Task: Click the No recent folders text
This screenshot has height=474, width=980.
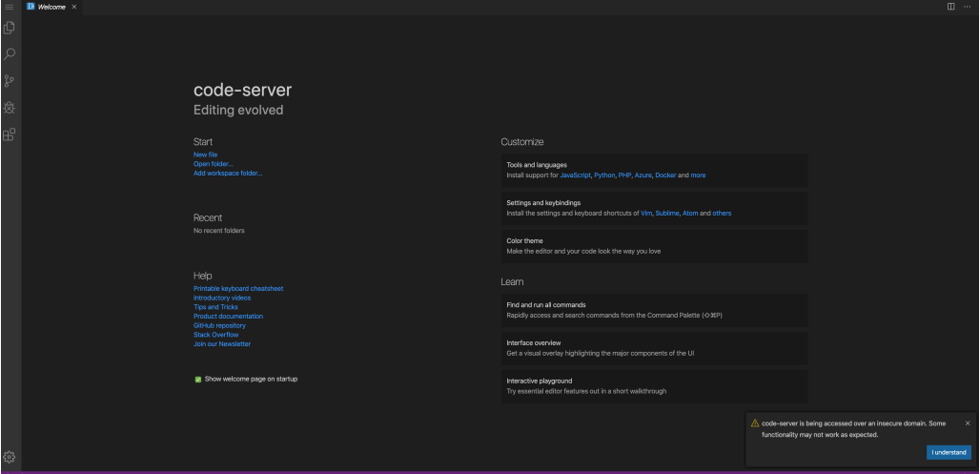Action: pos(218,231)
